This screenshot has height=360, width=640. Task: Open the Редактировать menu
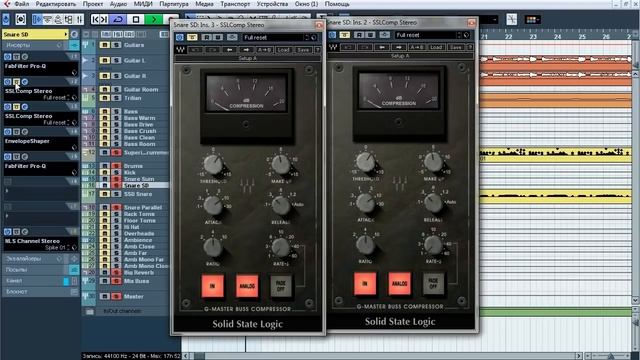point(56,4)
